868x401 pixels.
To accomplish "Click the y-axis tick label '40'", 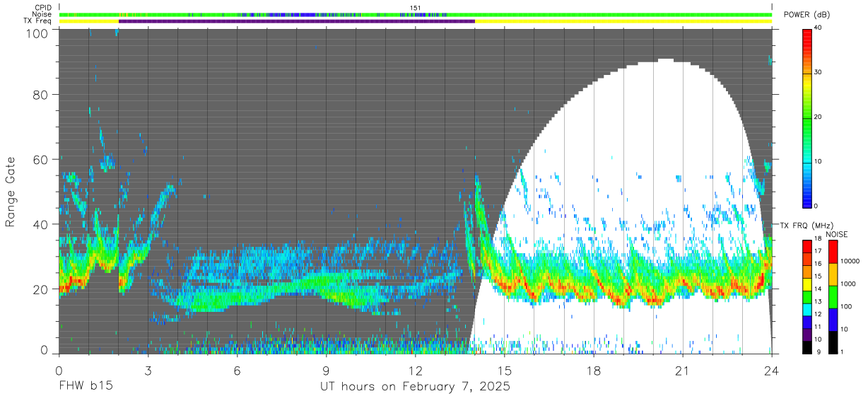I will pos(41,224).
